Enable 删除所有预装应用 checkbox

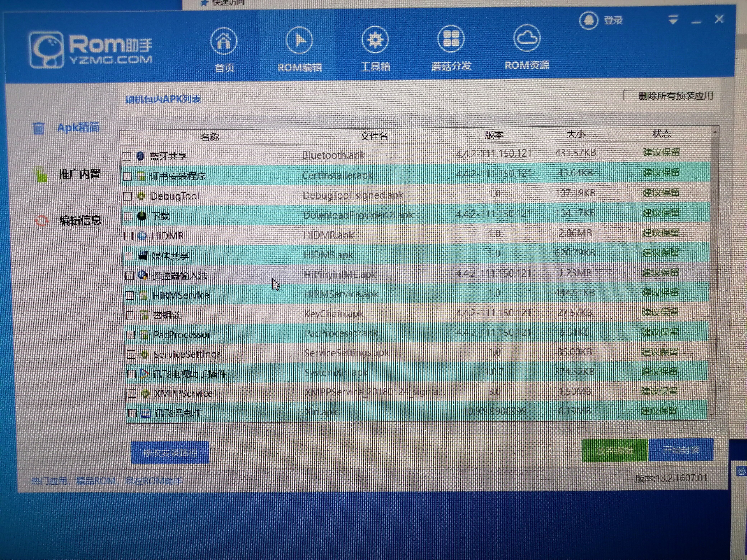(x=628, y=95)
